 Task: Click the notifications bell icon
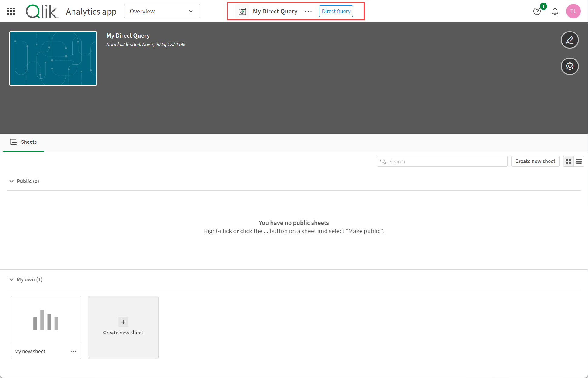pos(556,11)
